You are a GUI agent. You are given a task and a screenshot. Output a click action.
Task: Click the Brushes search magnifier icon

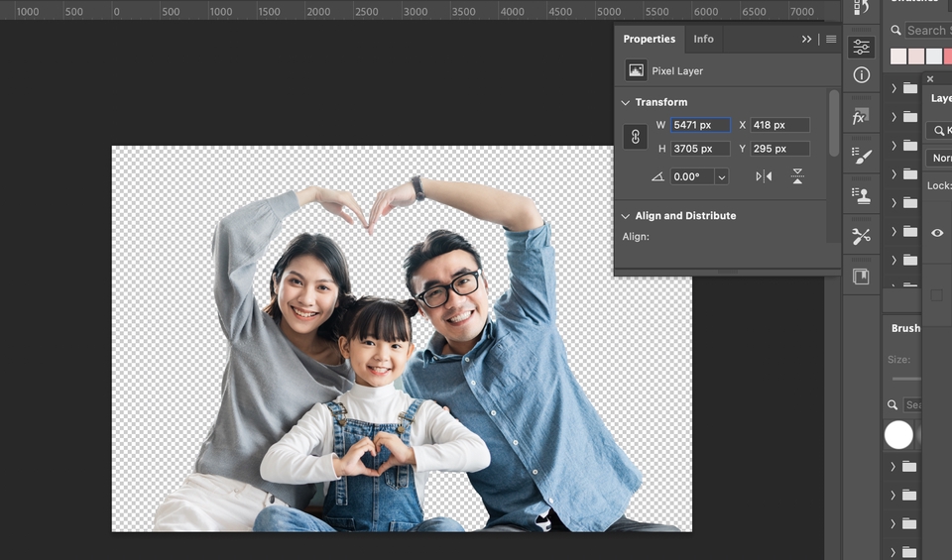click(892, 404)
